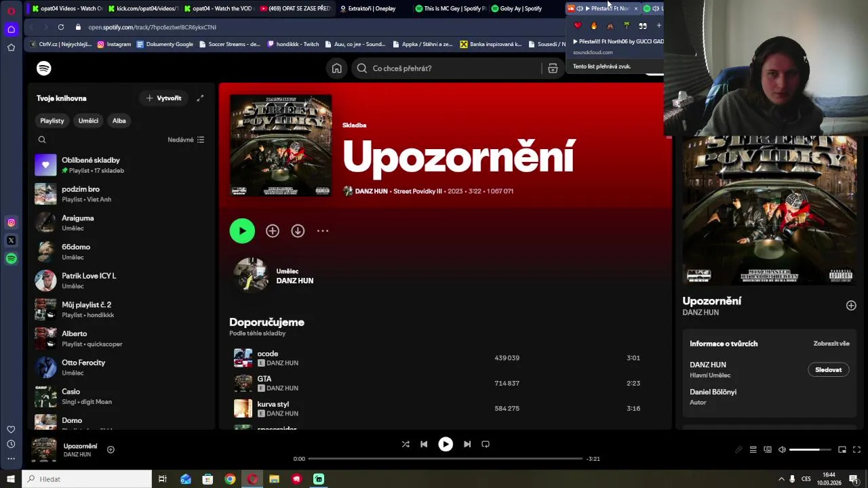Open the Nedávné sort dropdown
Viewport: 868px width, 488px height.
[186, 140]
